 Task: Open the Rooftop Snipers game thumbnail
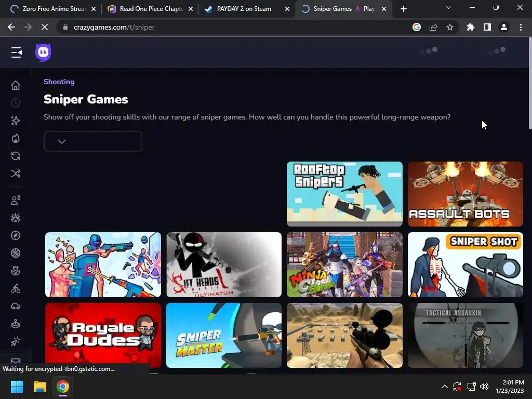(344, 194)
